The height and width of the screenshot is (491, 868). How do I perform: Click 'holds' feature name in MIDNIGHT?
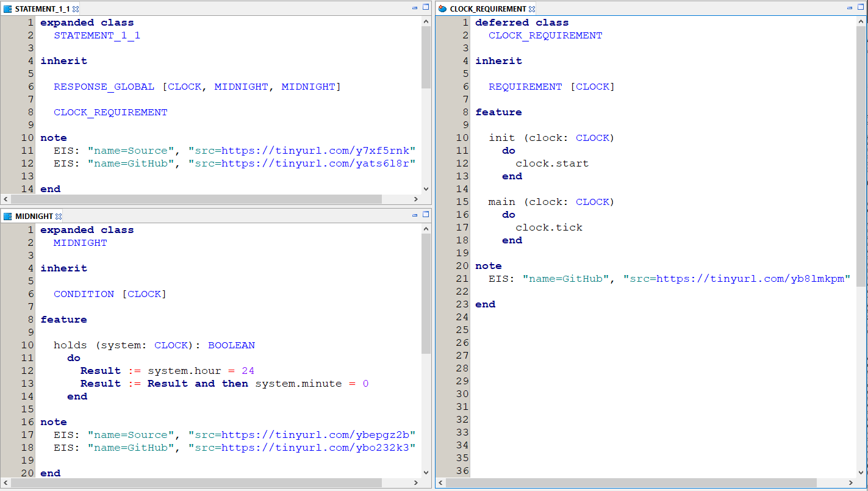pos(70,345)
